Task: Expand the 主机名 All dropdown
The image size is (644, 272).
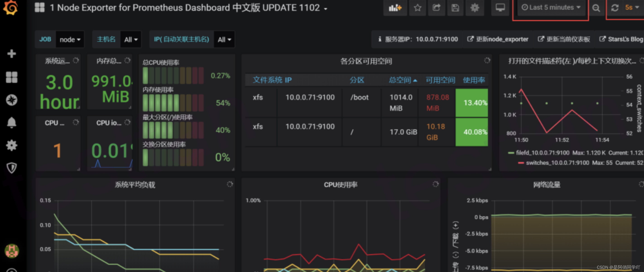Action: [x=131, y=39]
